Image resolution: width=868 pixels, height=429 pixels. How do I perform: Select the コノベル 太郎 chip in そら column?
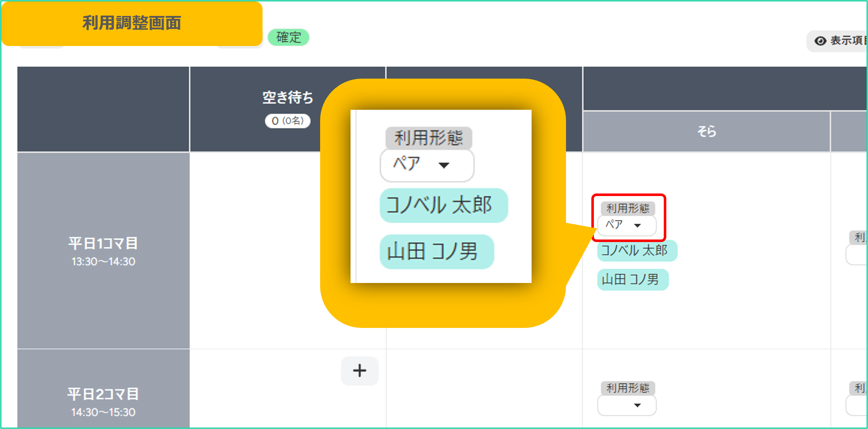click(x=637, y=251)
